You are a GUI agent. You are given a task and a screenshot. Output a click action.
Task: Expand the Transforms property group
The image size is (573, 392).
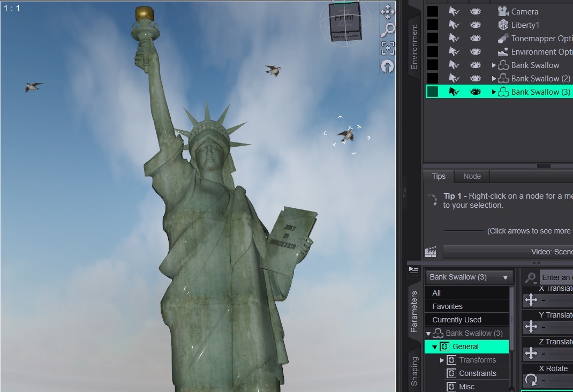click(442, 360)
